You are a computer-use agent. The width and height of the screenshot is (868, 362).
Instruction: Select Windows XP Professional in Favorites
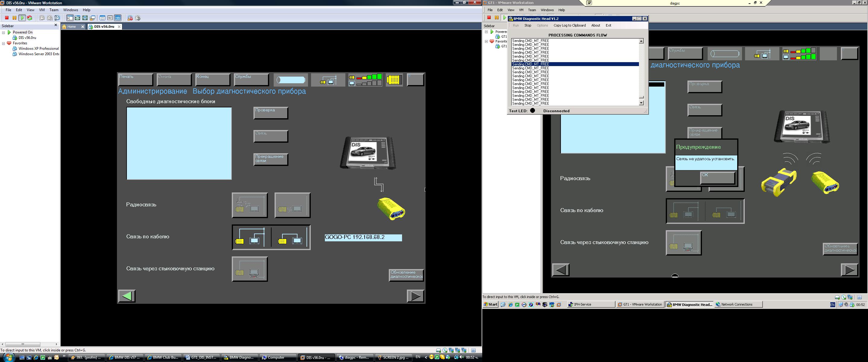coord(38,49)
